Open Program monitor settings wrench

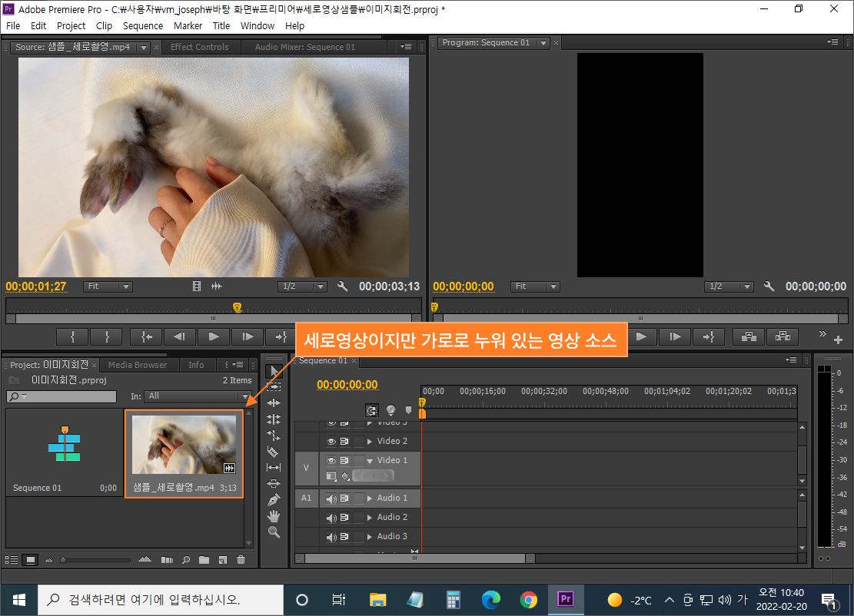click(x=769, y=286)
